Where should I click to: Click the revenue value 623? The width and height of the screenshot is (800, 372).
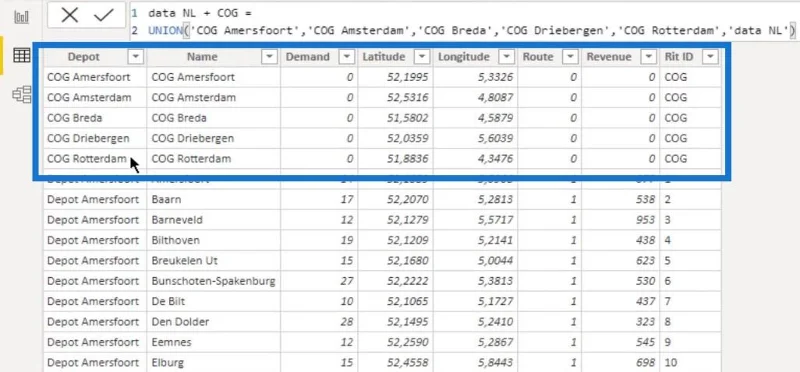click(645, 261)
